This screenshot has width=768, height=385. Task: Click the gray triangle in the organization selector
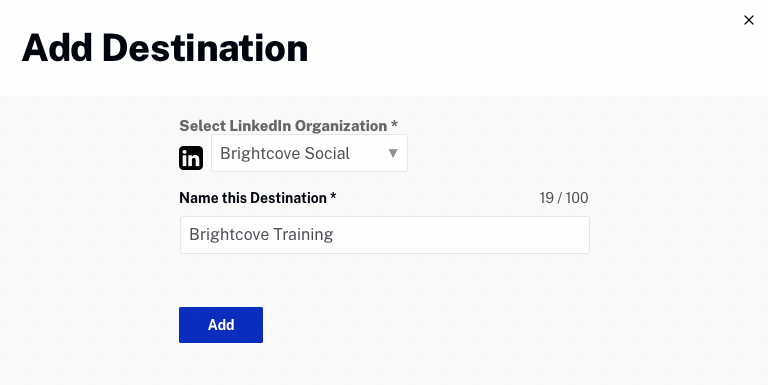393,153
